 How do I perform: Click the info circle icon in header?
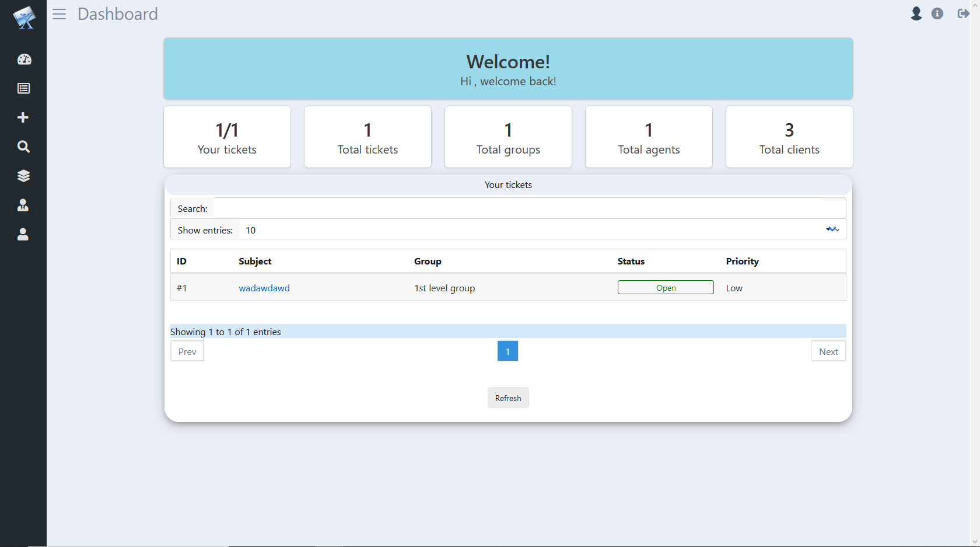(937, 13)
